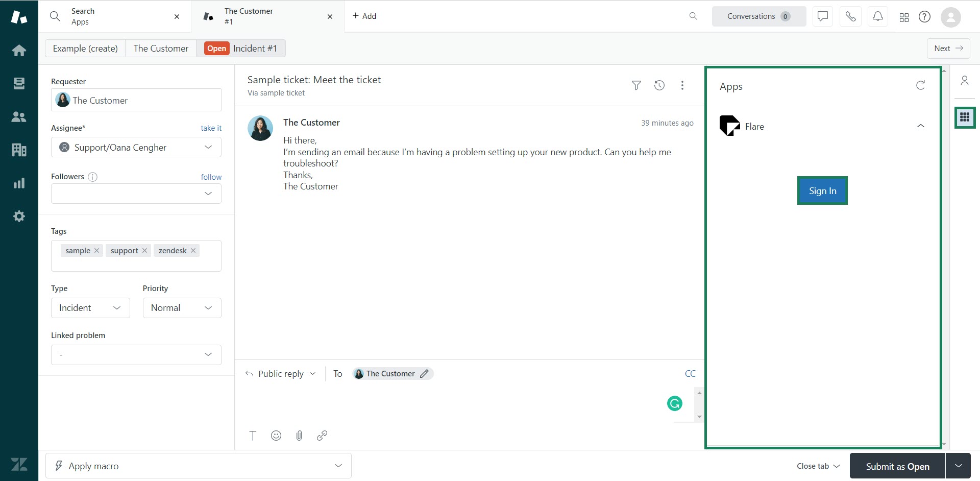
Task: Refresh the Apps panel
Action: [920, 85]
